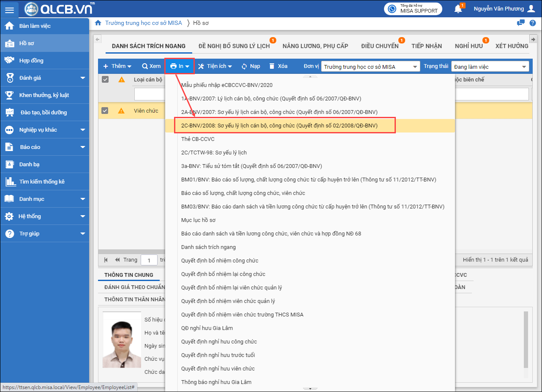This screenshot has width=542, height=392.
Task: Click the details panel vertical scrollbar
Action: pyautogui.click(x=526, y=340)
